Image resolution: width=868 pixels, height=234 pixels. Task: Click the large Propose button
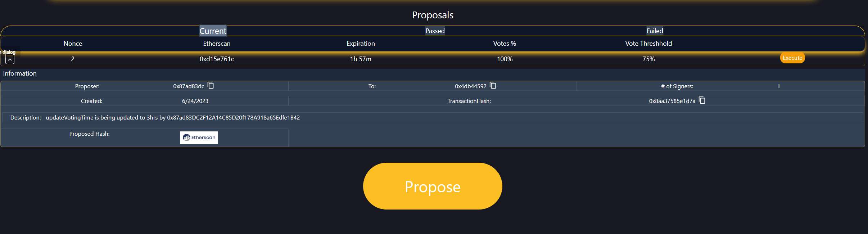(433, 186)
